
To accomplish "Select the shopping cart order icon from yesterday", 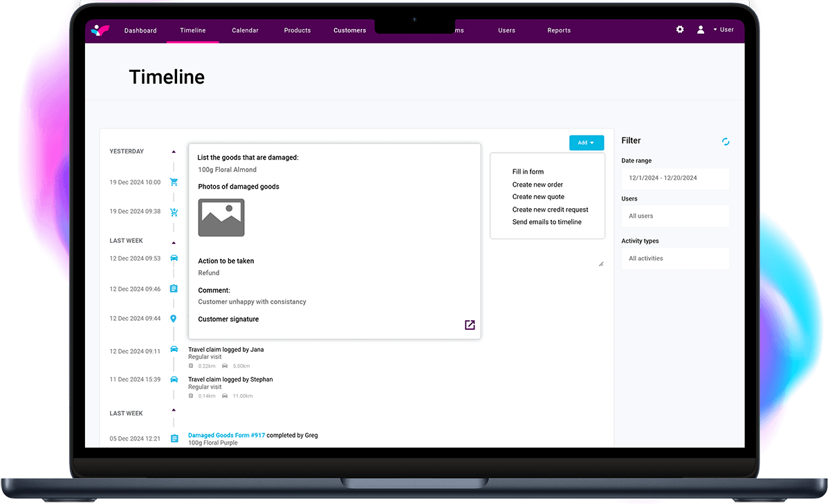I will (x=174, y=181).
